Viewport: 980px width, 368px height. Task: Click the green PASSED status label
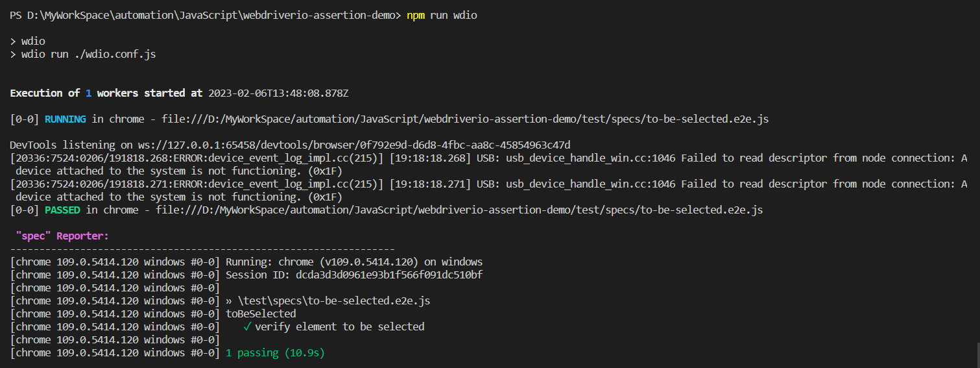tap(64, 210)
